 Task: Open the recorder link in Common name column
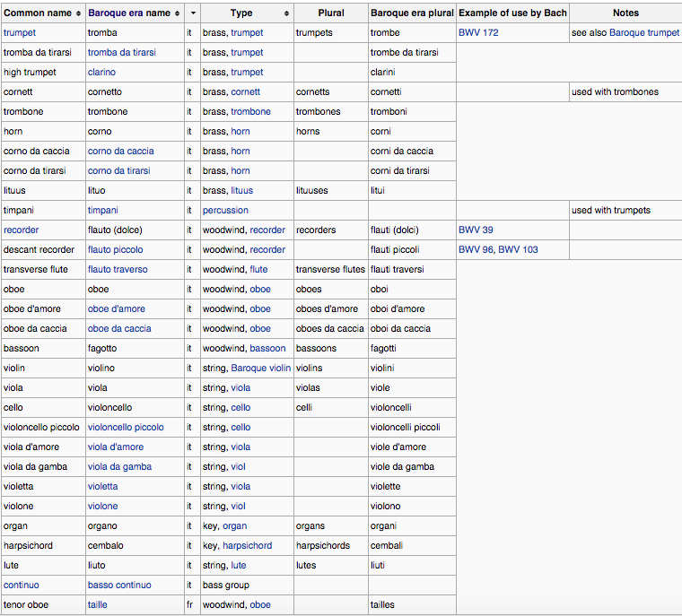pyautogui.click(x=21, y=230)
